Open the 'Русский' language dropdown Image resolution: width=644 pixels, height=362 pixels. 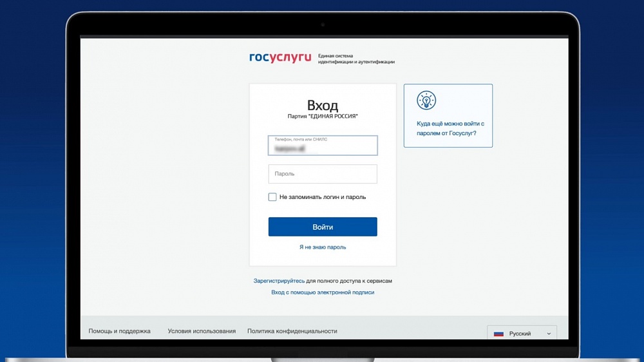(x=522, y=334)
